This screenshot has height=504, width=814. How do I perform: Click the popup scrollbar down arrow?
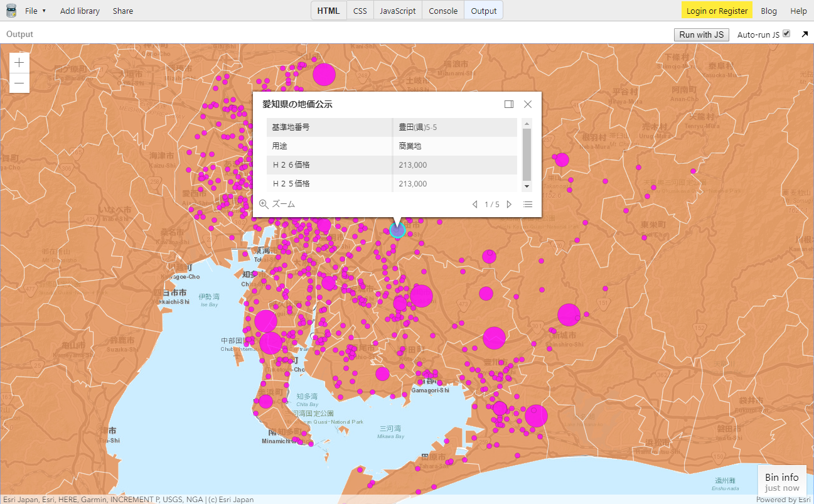click(x=527, y=186)
